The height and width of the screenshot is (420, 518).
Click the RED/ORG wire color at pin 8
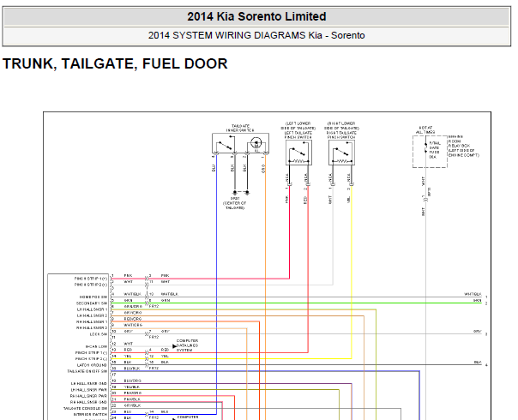[x=133, y=319]
